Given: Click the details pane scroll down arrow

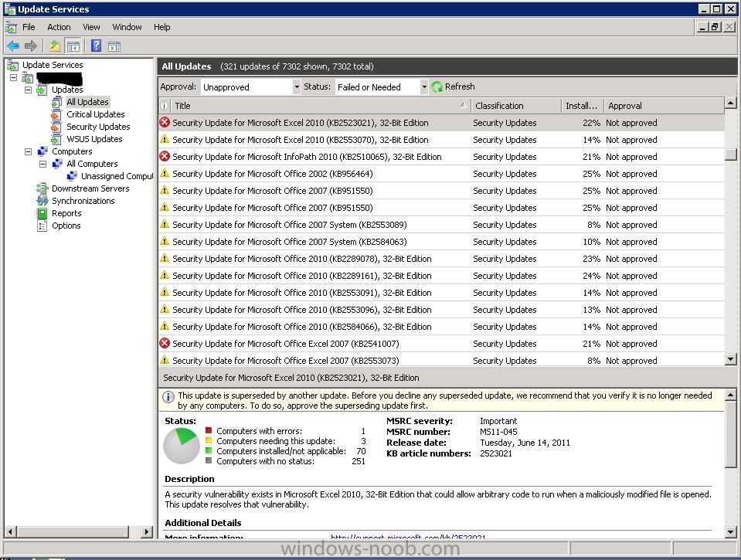Looking at the screenshot, I should point(731,532).
